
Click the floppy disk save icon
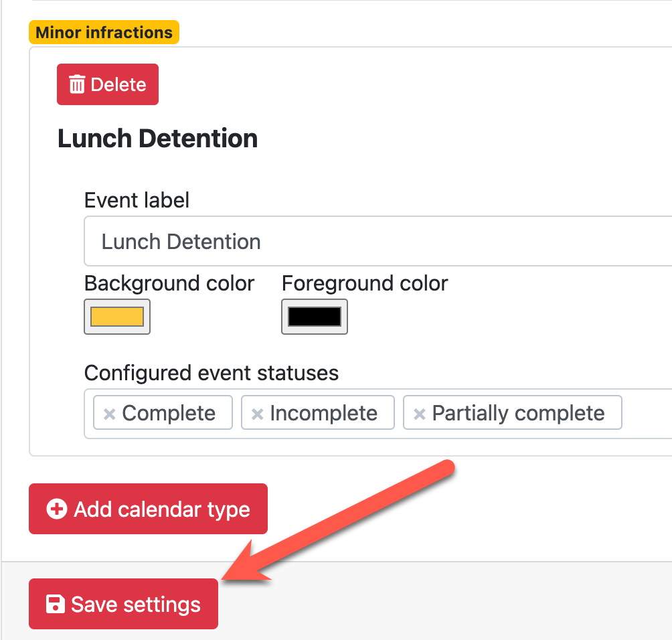click(x=54, y=605)
